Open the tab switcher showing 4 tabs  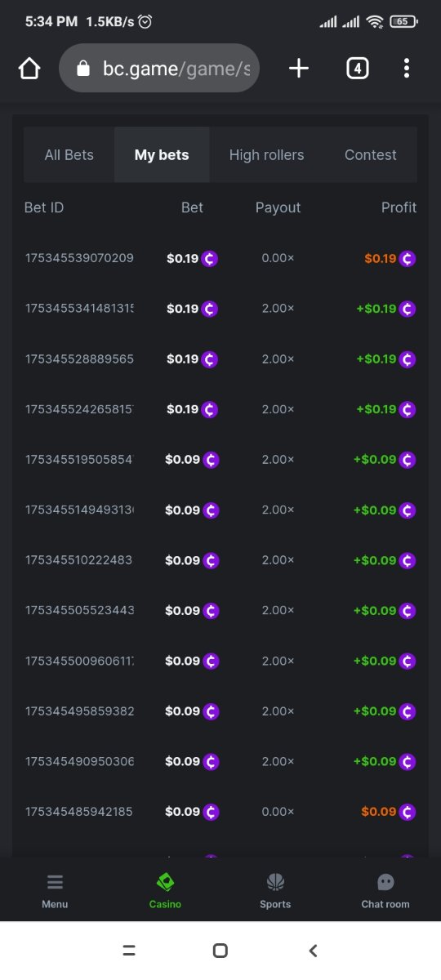coord(357,69)
